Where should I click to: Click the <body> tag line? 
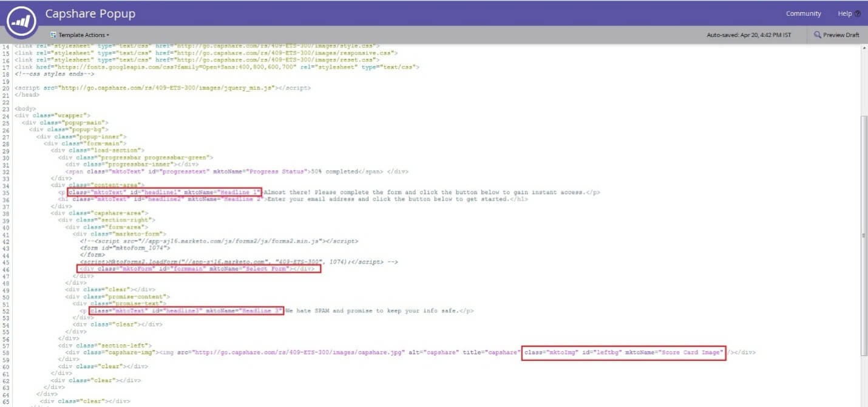pyautogui.click(x=25, y=109)
